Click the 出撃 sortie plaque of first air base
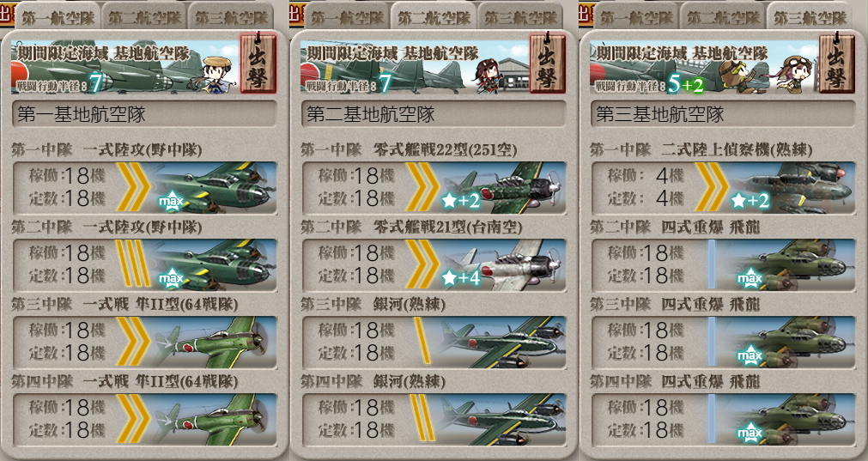 click(258, 63)
